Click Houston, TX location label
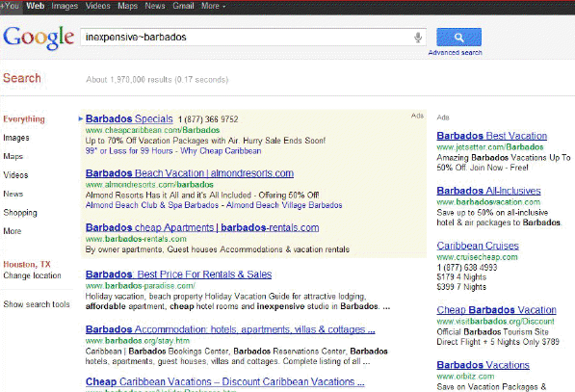 (27, 264)
